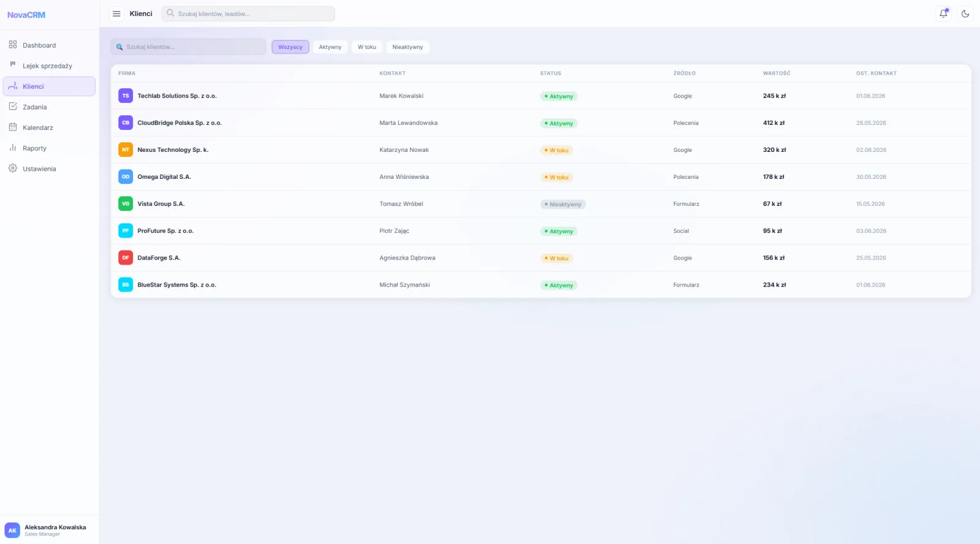Open BlueStar Systems Sp. z o.o. row
This screenshot has width=980, height=544.
click(x=541, y=285)
